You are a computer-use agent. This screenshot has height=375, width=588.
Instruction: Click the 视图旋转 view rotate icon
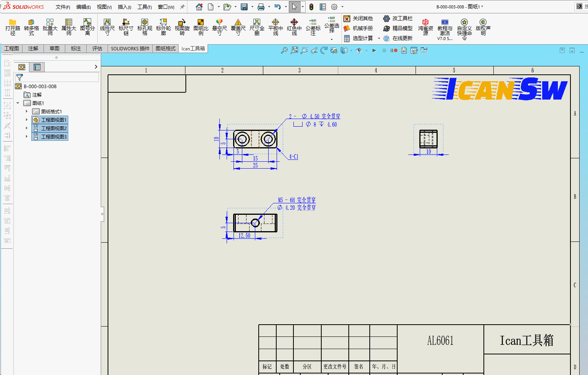[x=182, y=27]
